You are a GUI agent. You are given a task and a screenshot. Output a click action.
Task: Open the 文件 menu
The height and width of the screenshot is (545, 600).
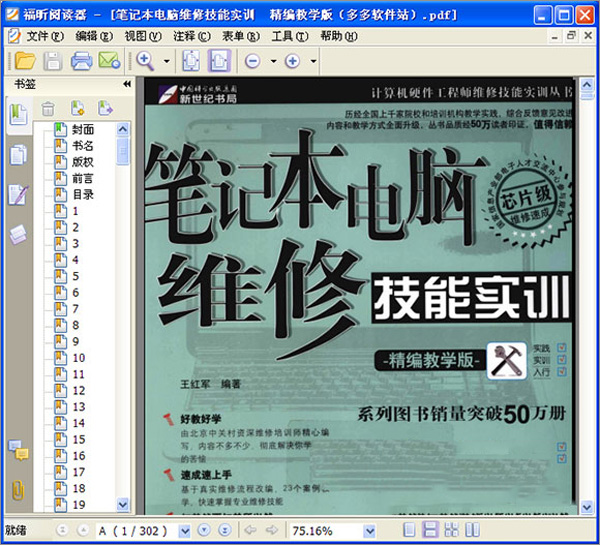45,36
